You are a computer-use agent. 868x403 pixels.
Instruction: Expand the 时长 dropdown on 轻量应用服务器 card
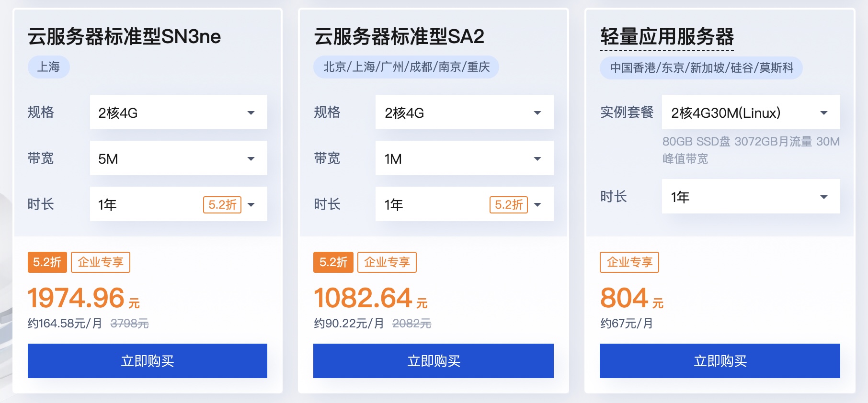(x=750, y=196)
